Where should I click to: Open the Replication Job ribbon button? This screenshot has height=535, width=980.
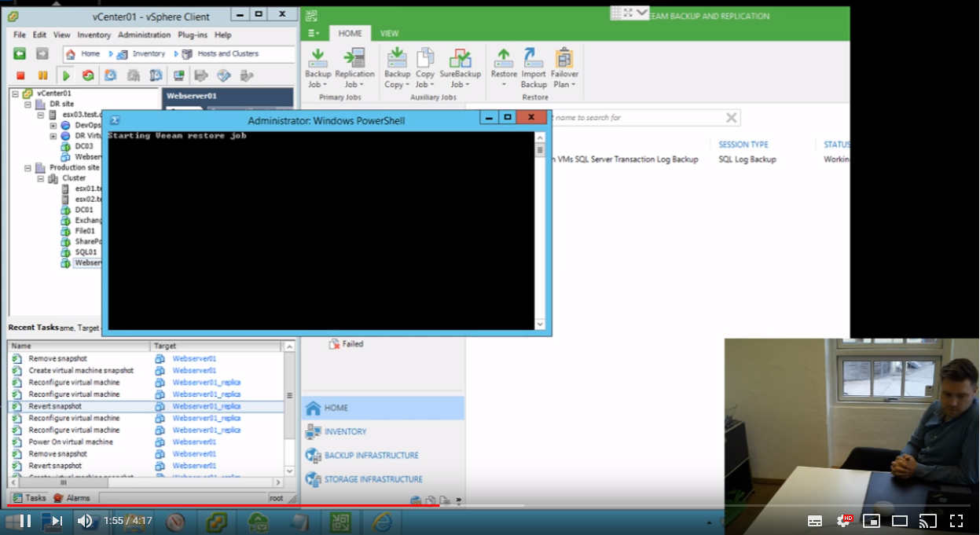354,68
